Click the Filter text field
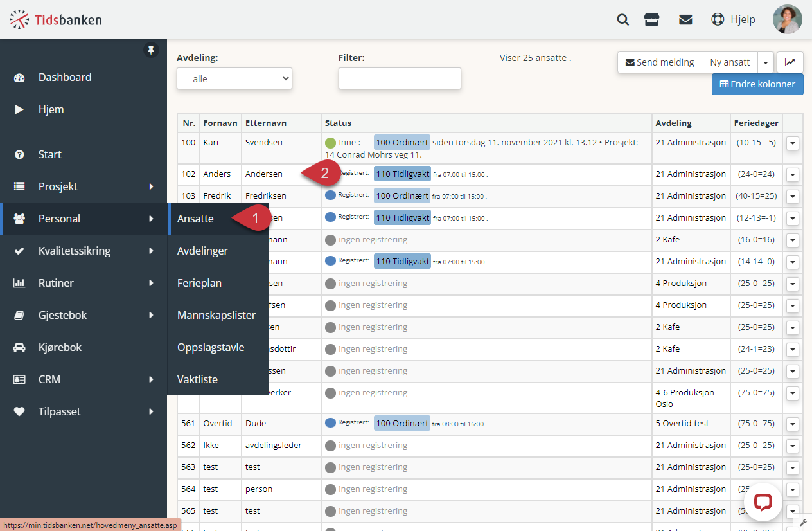 400,78
